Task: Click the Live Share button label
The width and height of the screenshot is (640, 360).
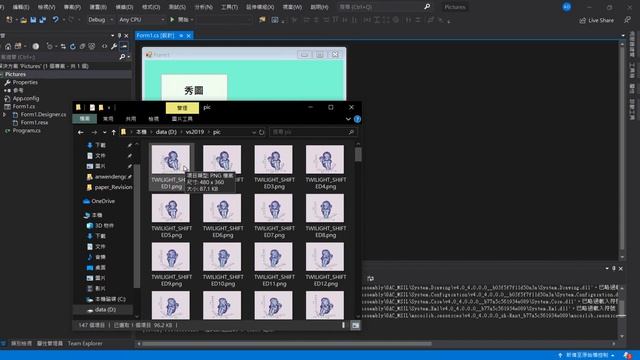Action: point(601,20)
